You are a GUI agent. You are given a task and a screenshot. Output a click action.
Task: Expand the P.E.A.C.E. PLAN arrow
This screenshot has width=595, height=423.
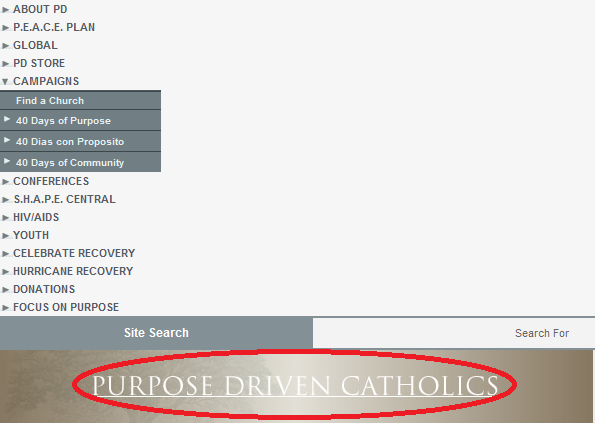[x=5, y=28]
